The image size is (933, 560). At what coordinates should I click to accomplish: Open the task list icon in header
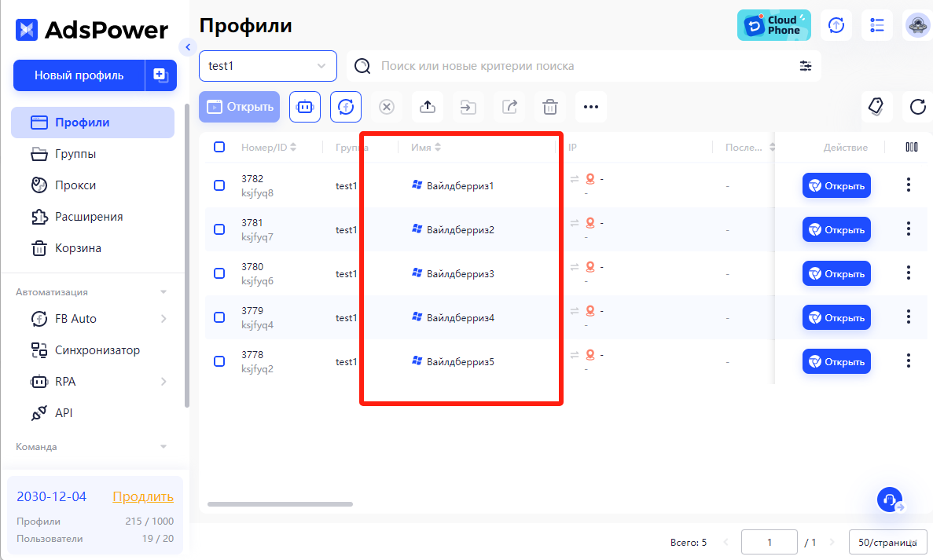[x=877, y=25]
